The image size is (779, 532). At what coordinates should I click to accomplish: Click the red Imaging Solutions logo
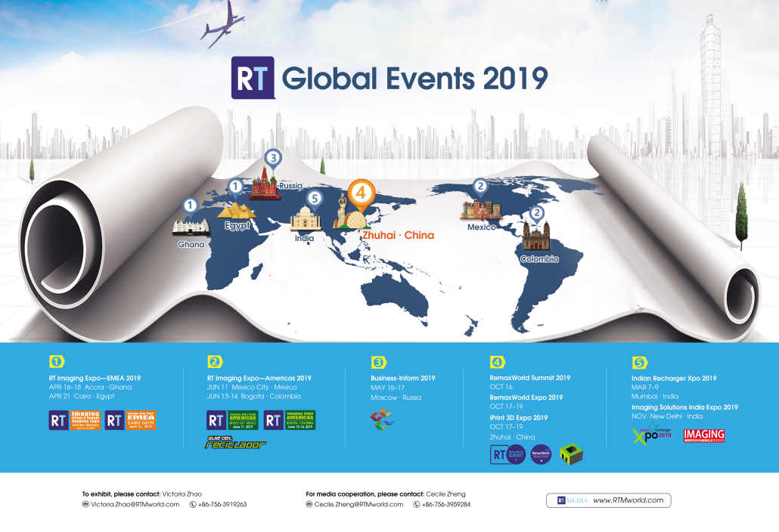click(704, 436)
